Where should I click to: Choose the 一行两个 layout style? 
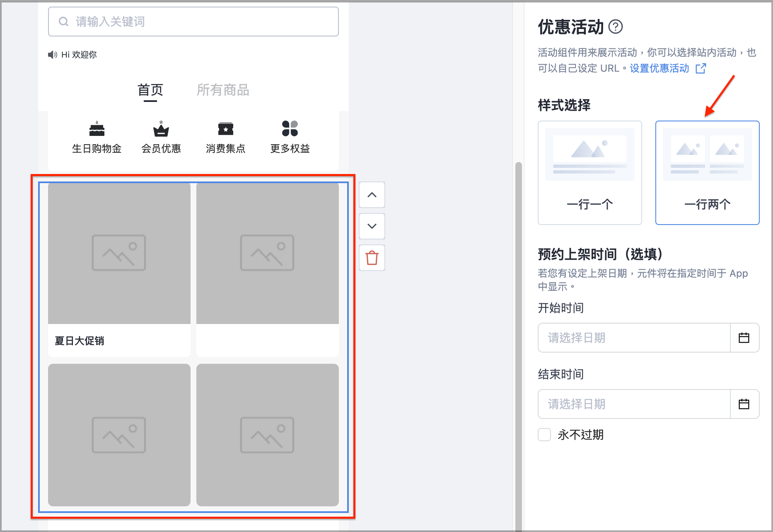(708, 173)
